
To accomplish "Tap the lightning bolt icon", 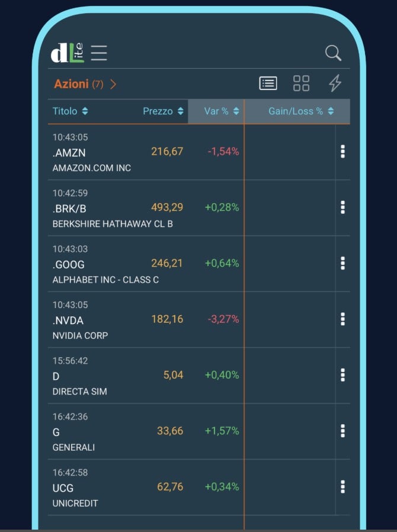I will click(x=335, y=84).
